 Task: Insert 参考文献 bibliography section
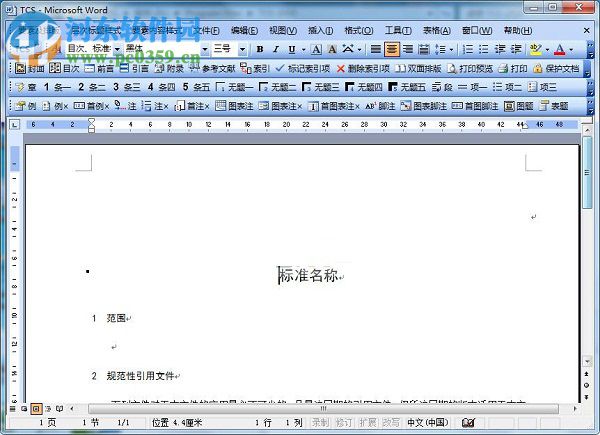coord(212,68)
